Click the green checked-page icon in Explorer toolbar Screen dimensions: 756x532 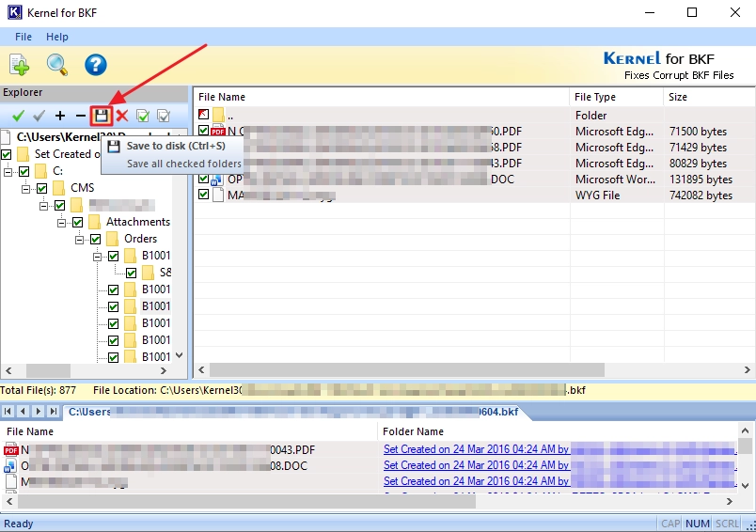(x=143, y=116)
